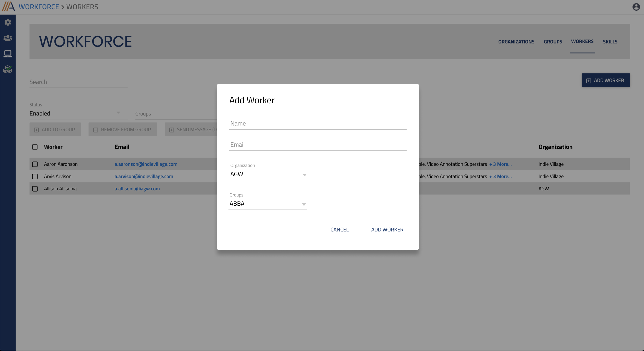
Task: Open the Status Enabled dropdown
Action: point(78,113)
